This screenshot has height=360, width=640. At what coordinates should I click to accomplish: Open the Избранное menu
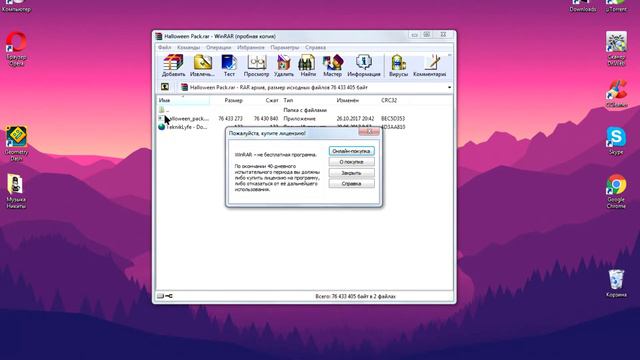[x=251, y=47]
